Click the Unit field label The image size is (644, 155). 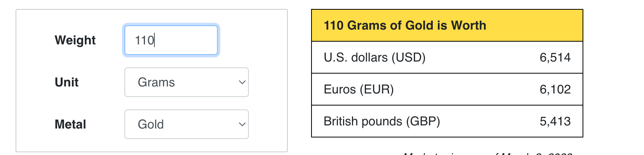coord(66,82)
